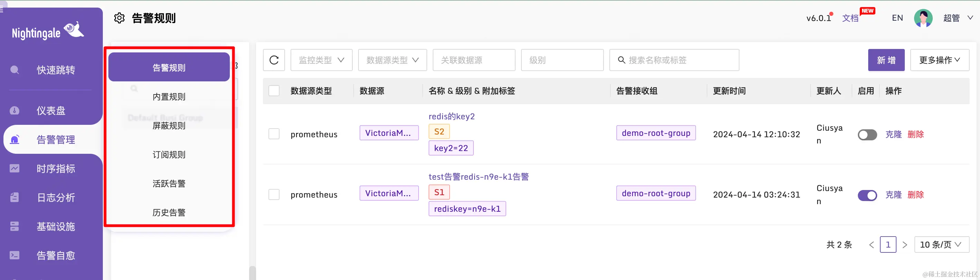The height and width of the screenshot is (280, 980).
Task: Check the box for test告警redis-n9e-k1告警 row
Action: 274,194
